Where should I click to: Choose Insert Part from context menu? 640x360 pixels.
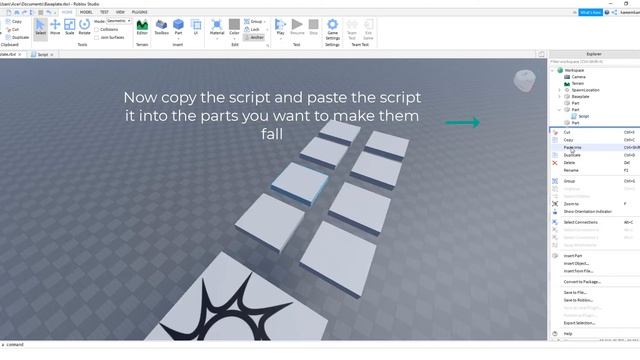coord(595,256)
